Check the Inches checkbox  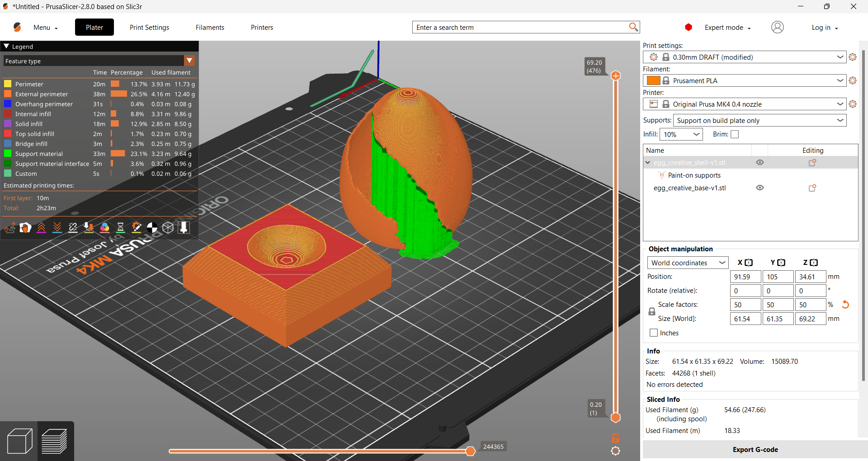pyautogui.click(x=654, y=333)
